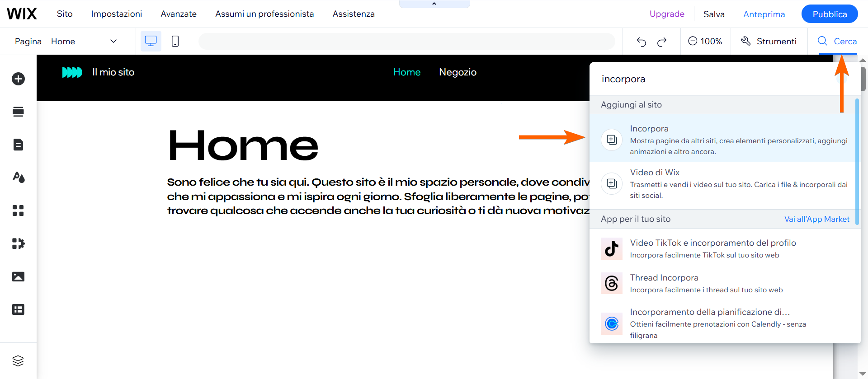Image resolution: width=868 pixels, height=379 pixels.
Task: Open the Impostazioni menu
Action: tap(117, 14)
